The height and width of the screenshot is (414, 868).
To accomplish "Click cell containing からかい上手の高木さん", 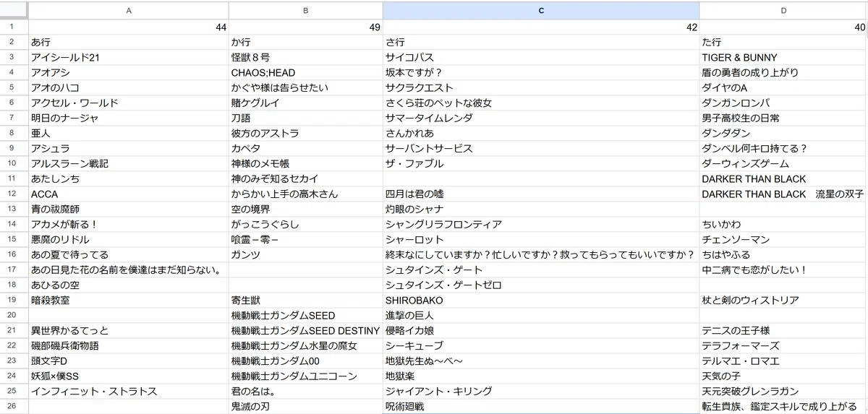I will pos(306,194).
